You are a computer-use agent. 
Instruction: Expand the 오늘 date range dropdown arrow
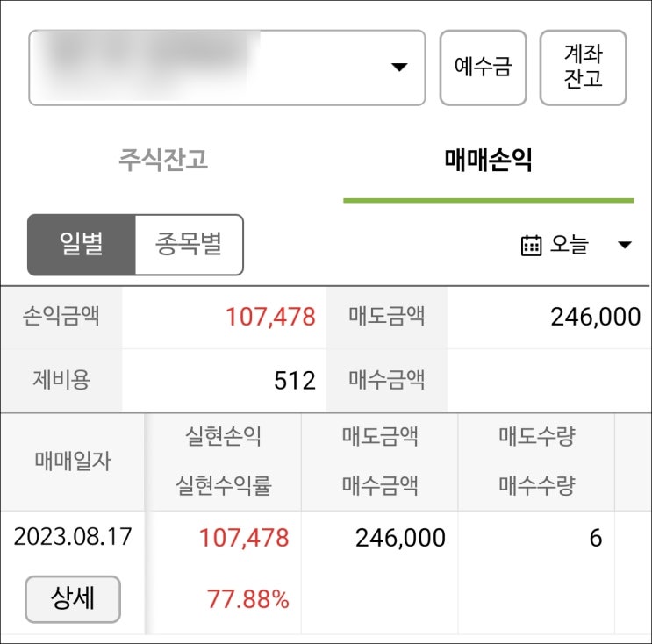coord(624,245)
